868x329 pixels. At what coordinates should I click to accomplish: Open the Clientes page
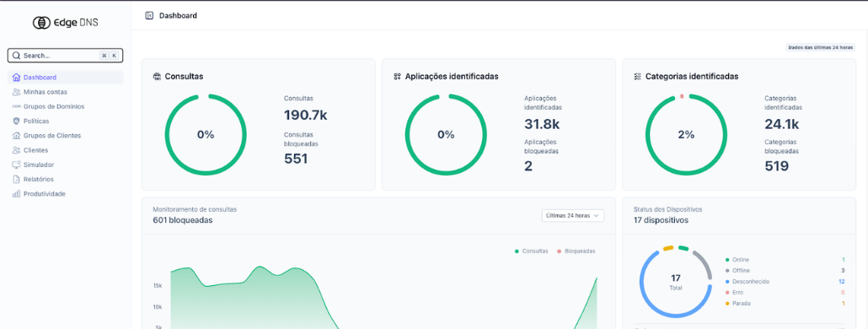35,150
